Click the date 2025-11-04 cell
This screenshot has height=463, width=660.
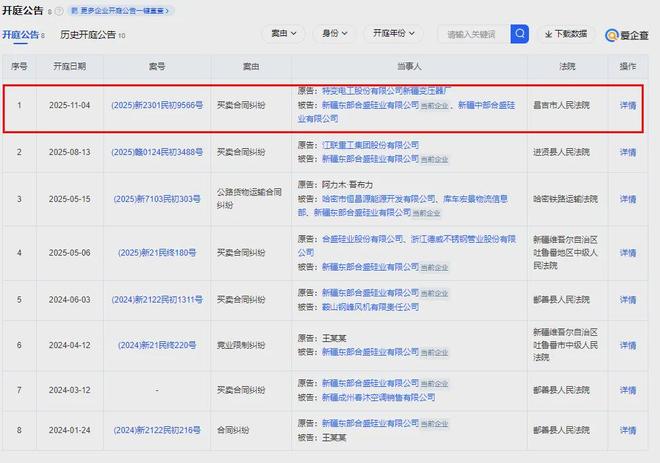click(69, 105)
